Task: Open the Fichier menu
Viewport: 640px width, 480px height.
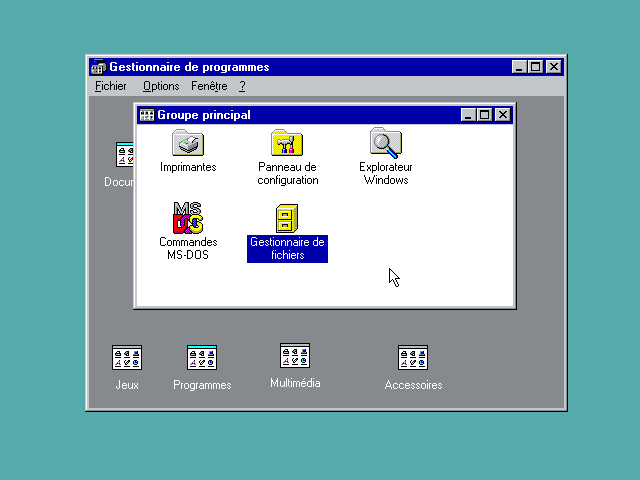Action: pos(111,86)
